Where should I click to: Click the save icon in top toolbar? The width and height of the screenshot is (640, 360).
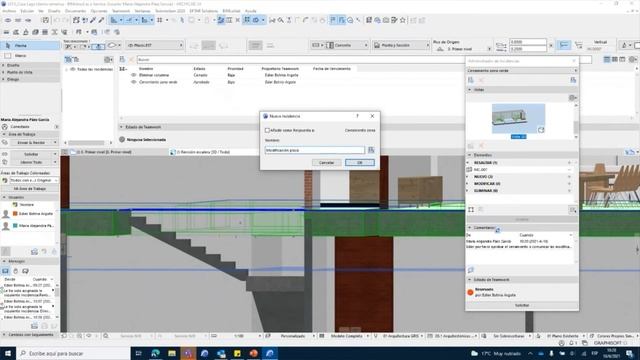coord(45,20)
